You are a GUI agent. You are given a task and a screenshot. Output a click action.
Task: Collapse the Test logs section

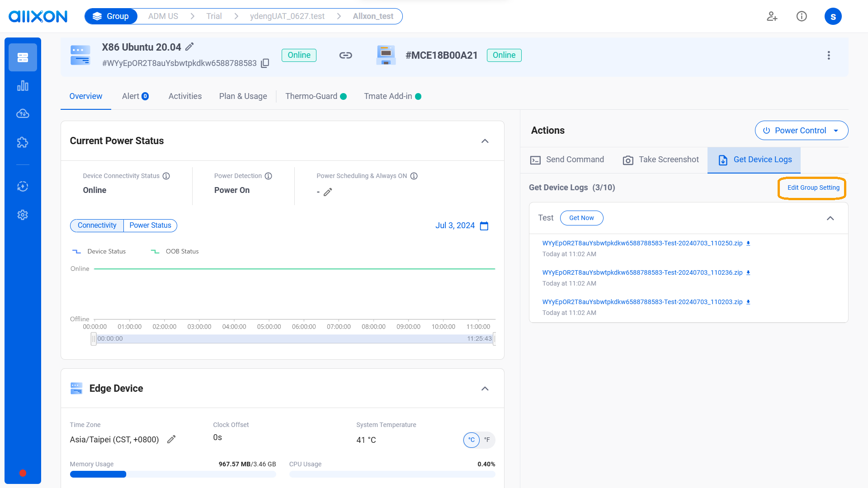pos(830,218)
